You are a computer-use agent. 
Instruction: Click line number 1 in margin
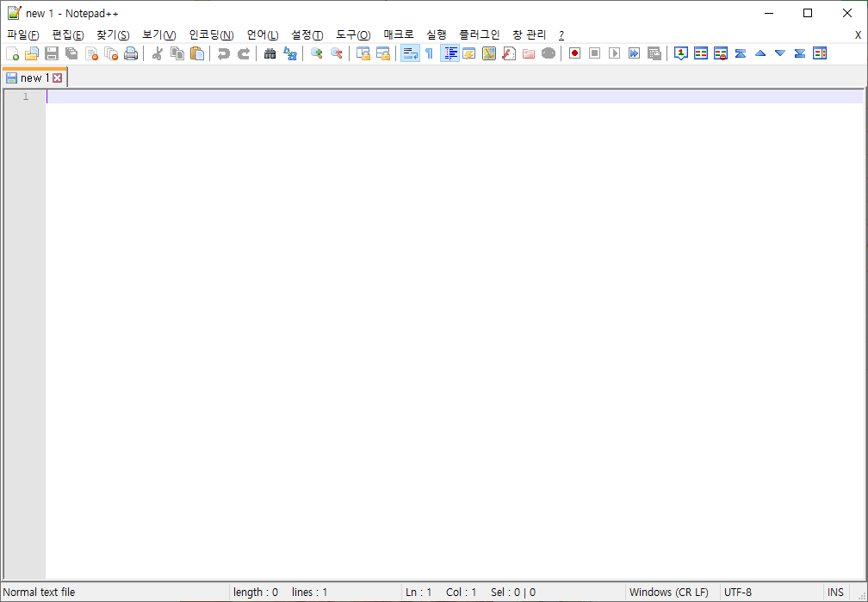click(x=26, y=97)
